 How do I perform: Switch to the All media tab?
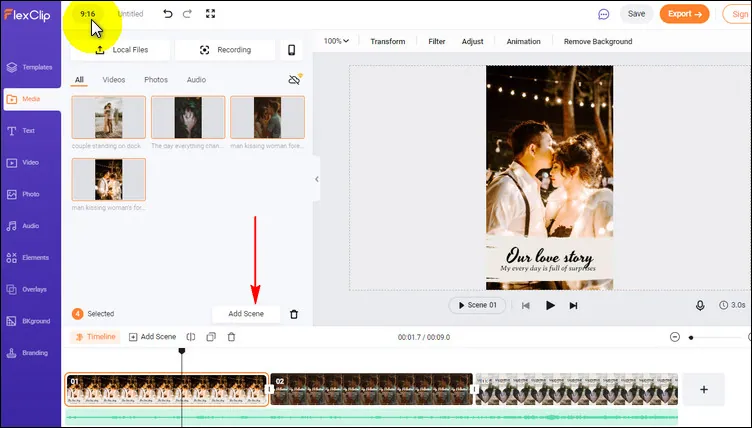(x=79, y=80)
